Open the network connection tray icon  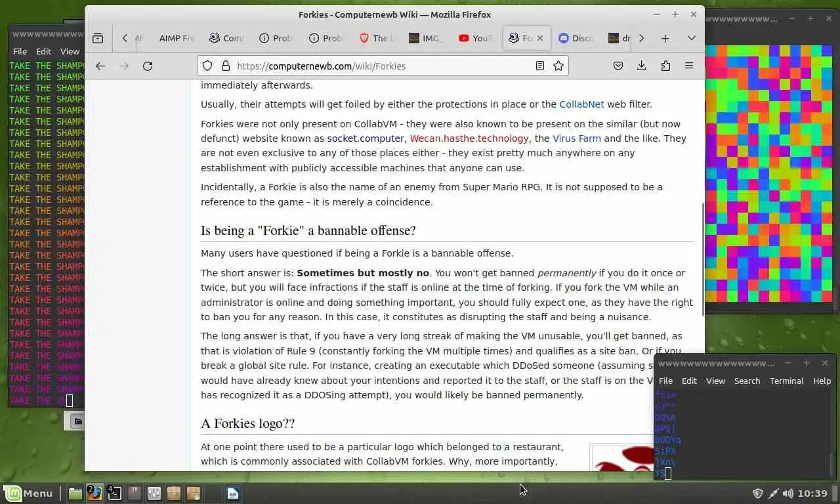click(x=773, y=493)
